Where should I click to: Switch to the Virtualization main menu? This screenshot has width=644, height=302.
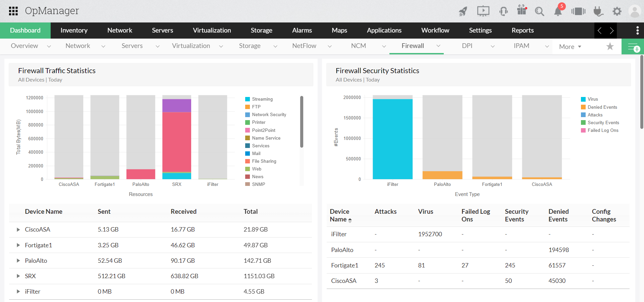212,31
